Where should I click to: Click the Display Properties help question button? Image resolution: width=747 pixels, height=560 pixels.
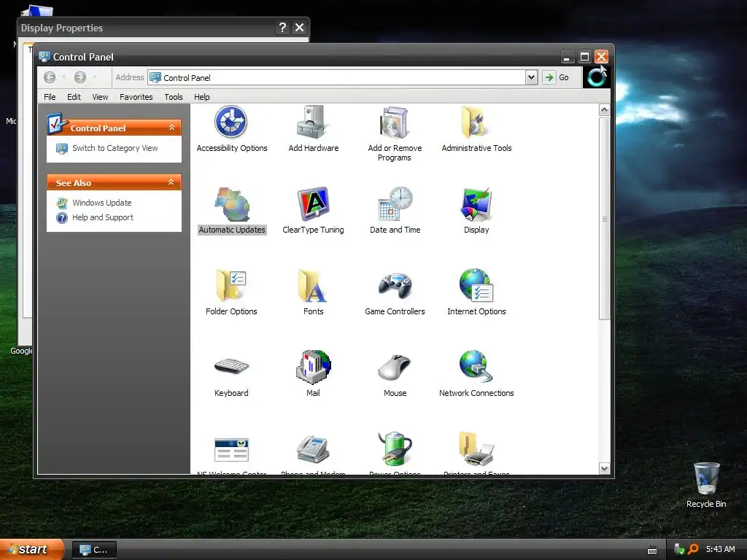pos(282,28)
